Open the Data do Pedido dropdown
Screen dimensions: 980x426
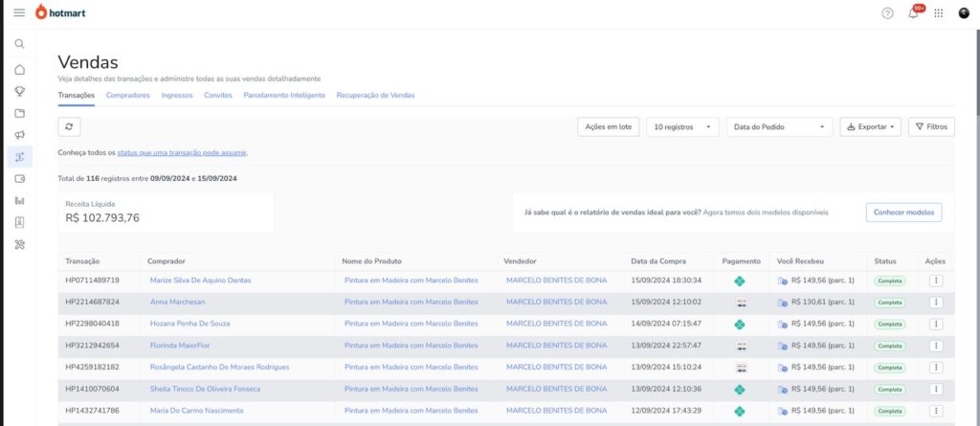click(779, 127)
